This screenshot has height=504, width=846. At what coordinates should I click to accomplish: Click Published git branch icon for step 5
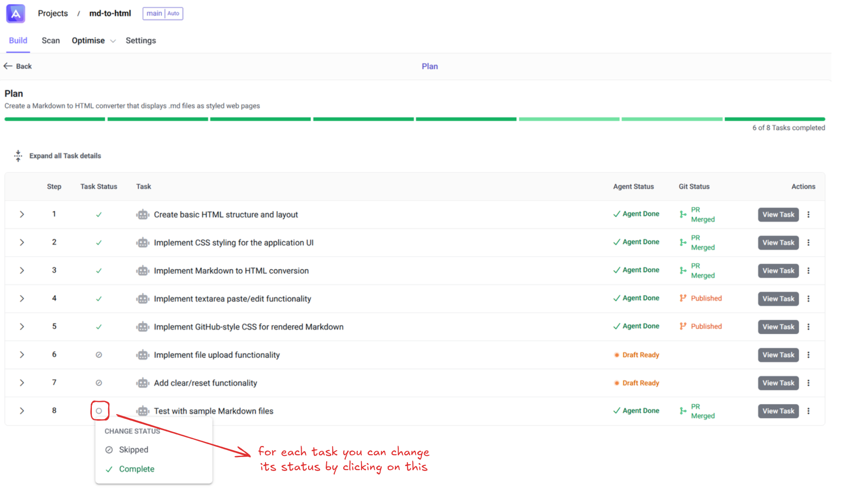tap(683, 327)
